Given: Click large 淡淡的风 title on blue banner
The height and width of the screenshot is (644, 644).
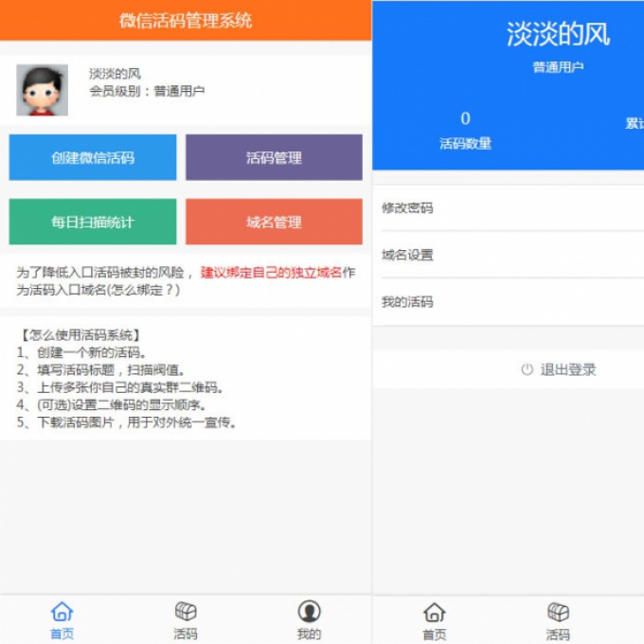Looking at the screenshot, I should 558,34.
